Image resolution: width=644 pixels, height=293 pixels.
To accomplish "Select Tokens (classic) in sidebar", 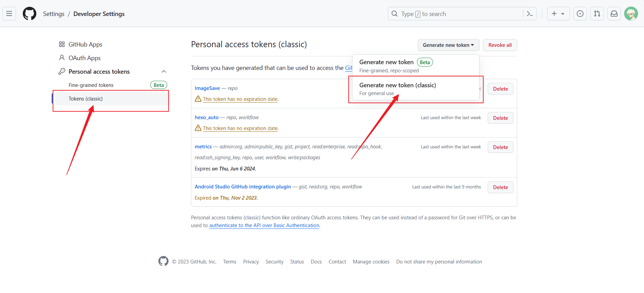I will [x=111, y=98].
